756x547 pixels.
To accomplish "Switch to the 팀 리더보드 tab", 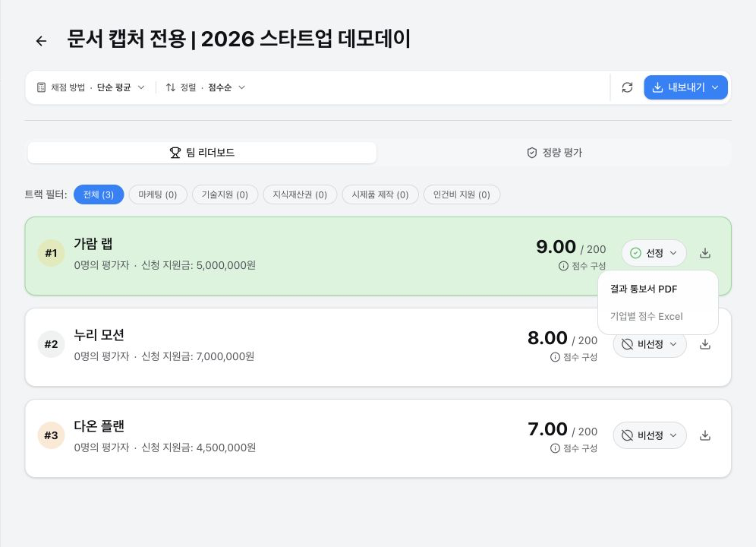I will point(202,153).
